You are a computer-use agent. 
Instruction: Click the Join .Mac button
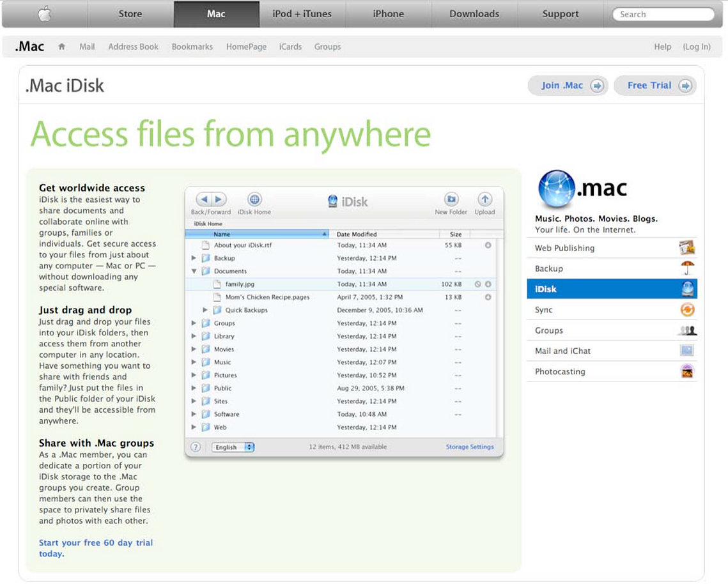(568, 86)
